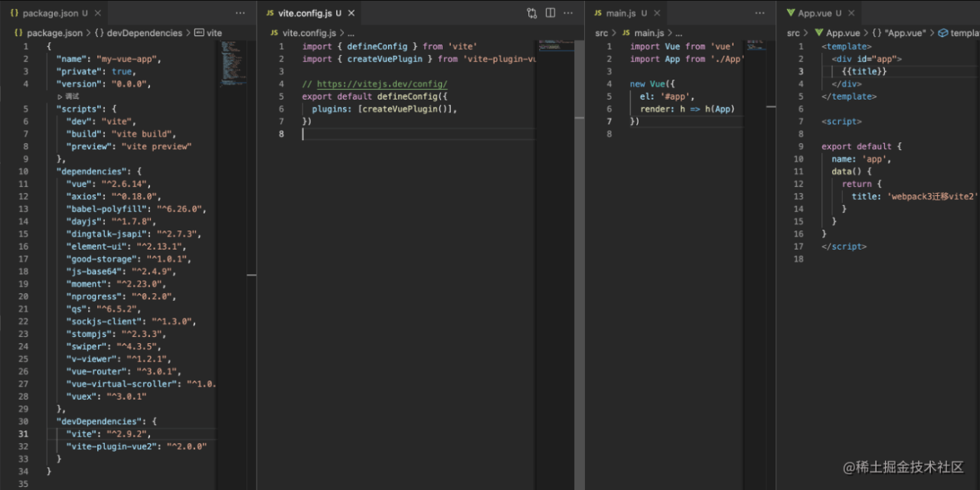The height and width of the screenshot is (490, 980).
Task: Close the vite.config.js editor tab
Action: pos(351,14)
